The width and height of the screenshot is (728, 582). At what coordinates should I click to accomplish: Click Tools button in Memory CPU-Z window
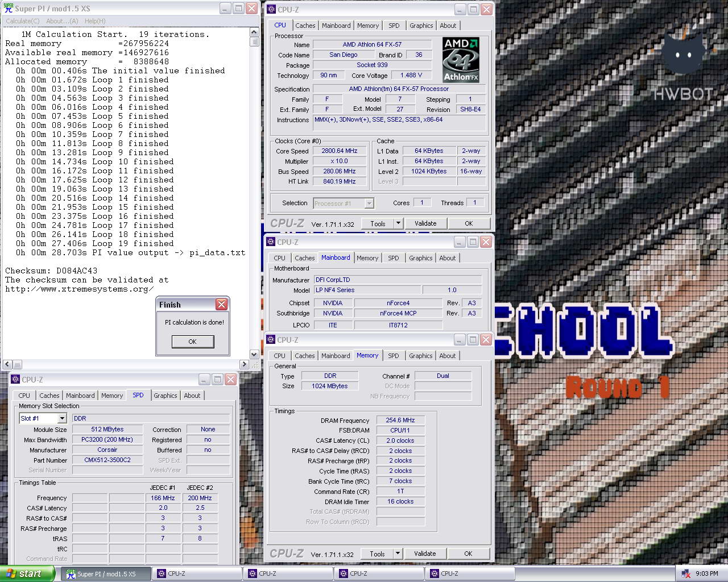pos(377,554)
